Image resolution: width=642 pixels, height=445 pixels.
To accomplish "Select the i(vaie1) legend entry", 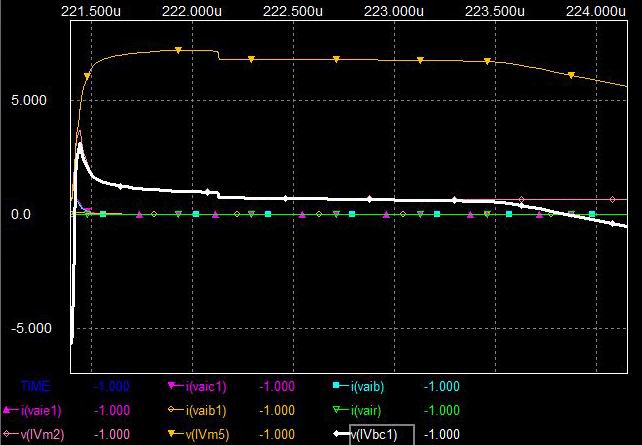I will tap(41, 411).
